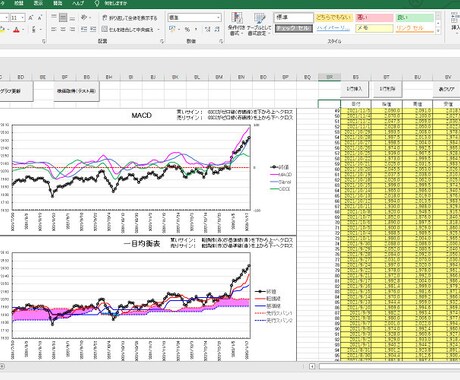
Task: Select middle vertical align icon
Action: point(63,17)
